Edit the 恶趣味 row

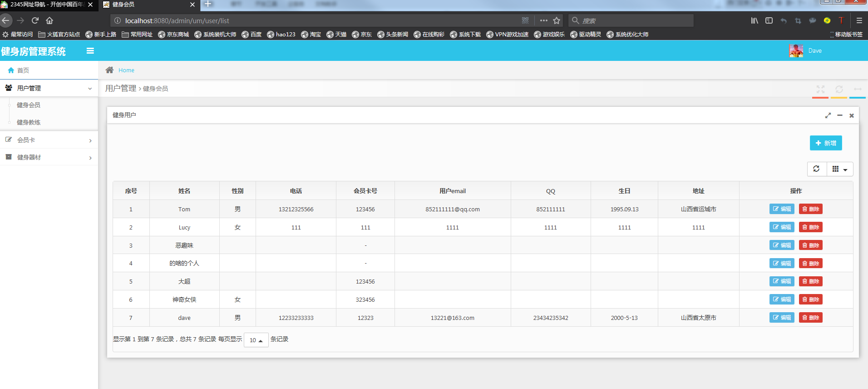pyautogui.click(x=782, y=245)
